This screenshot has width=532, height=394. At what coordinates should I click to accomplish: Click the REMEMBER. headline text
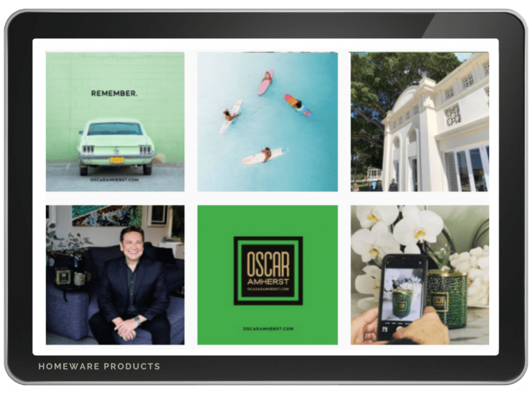click(114, 92)
